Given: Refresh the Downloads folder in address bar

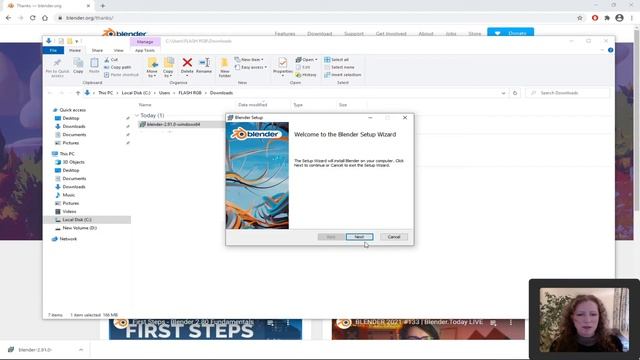Looking at the screenshot, I should click(x=515, y=93).
